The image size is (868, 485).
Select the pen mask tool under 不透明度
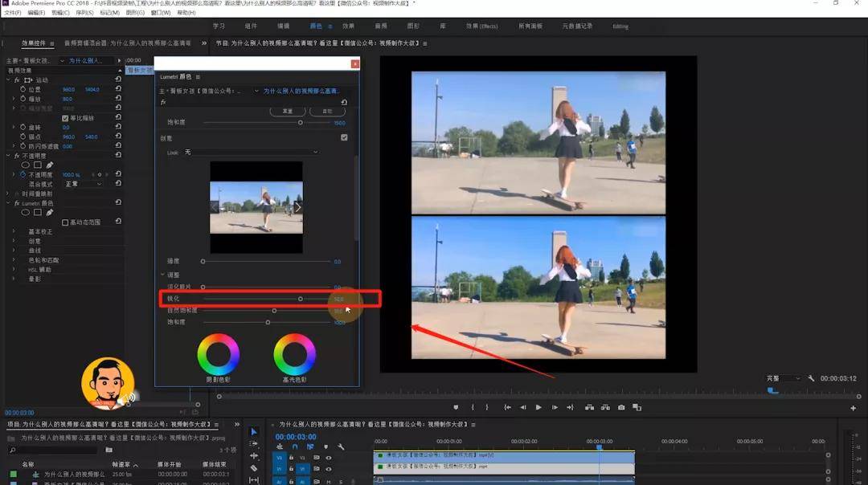[x=50, y=165]
